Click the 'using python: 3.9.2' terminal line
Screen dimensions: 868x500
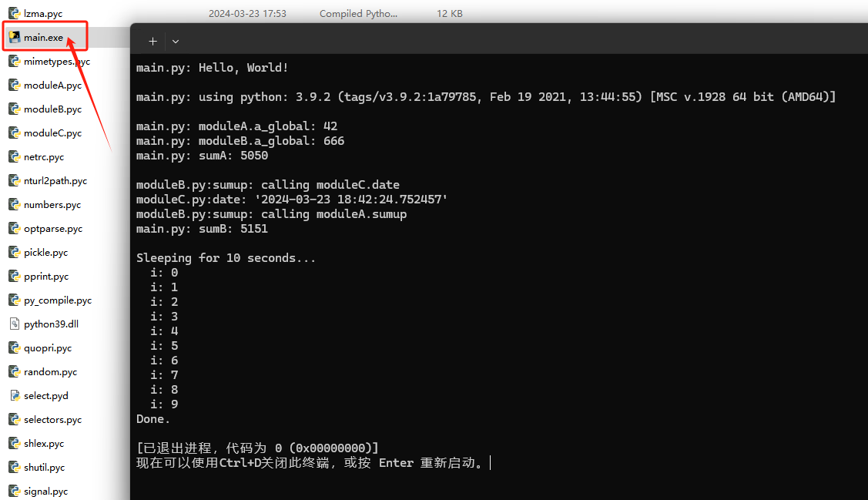pyautogui.click(x=485, y=97)
